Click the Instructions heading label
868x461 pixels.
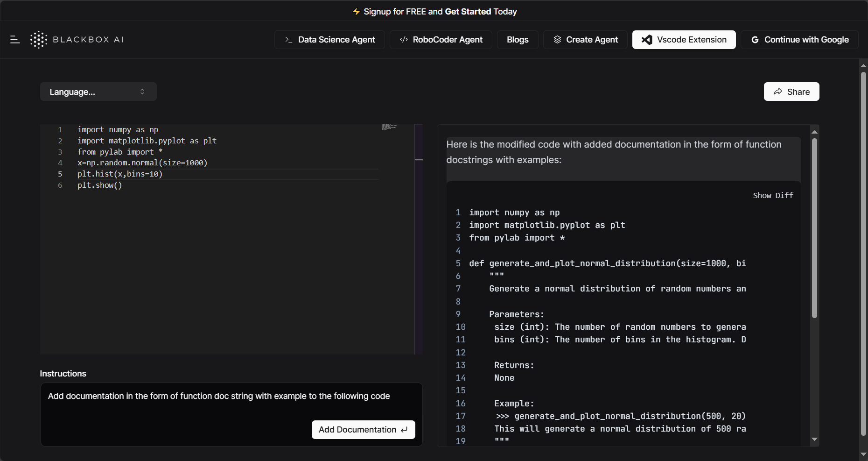[x=63, y=374]
